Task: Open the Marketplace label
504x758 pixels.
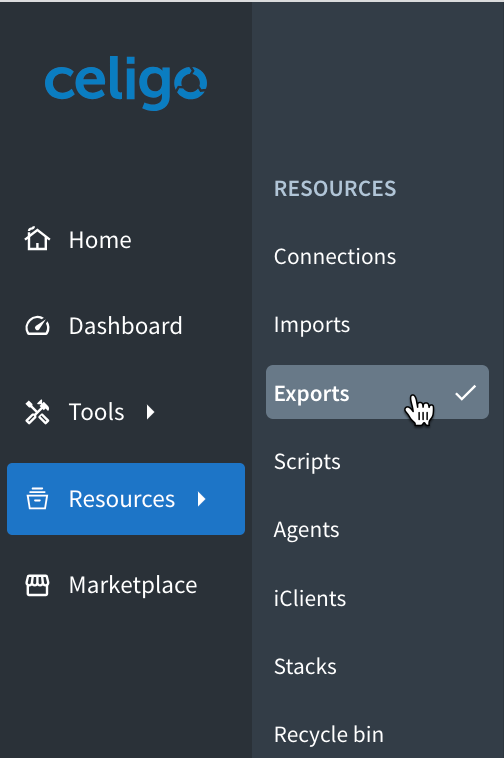Action: (133, 585)
